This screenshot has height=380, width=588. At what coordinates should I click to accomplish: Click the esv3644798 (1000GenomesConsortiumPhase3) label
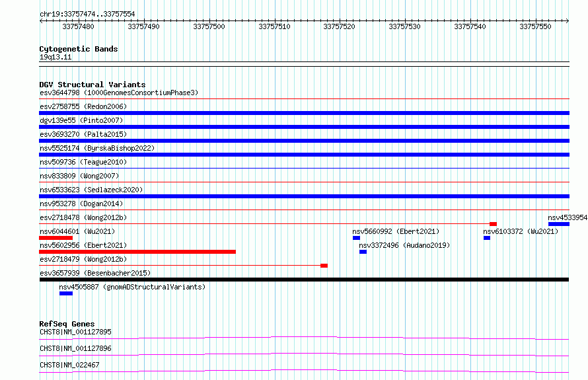[119, 93]
